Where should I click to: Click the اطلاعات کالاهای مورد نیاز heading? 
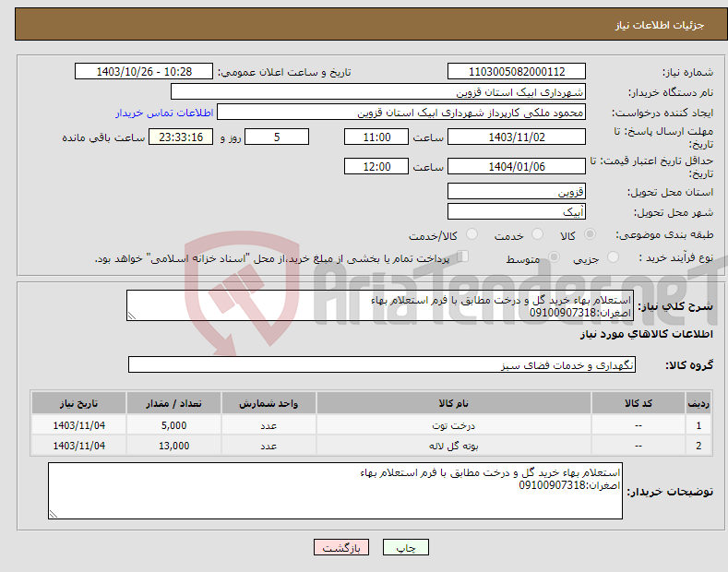tap(646, 334)
